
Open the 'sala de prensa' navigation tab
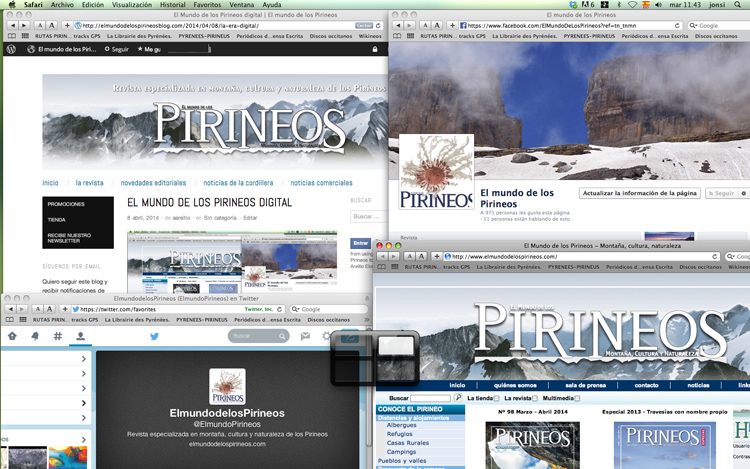point(584,385)
